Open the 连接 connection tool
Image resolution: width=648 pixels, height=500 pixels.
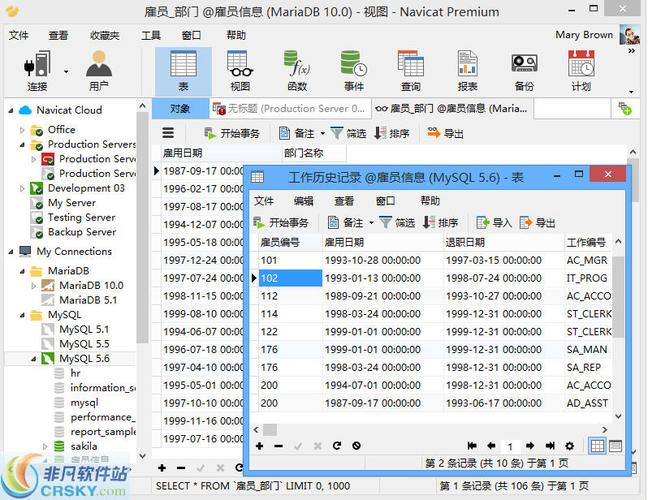tap(37, 71)
